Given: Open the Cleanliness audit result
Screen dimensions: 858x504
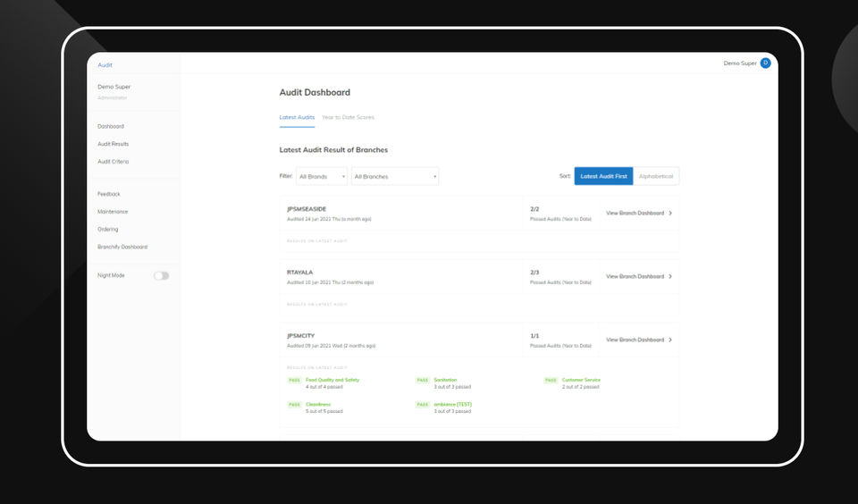Looking at the screenshot, I should [x=318, y=405].
